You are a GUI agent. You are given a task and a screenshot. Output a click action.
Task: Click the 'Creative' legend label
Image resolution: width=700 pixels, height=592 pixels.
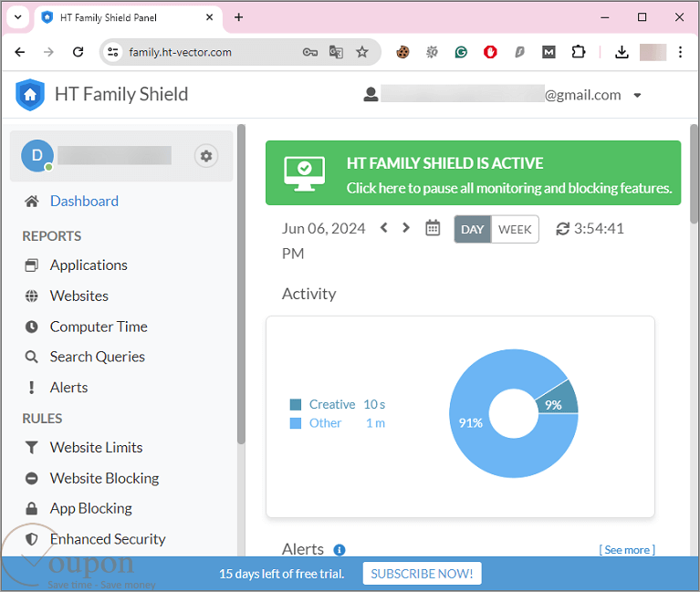click(332, 405)
